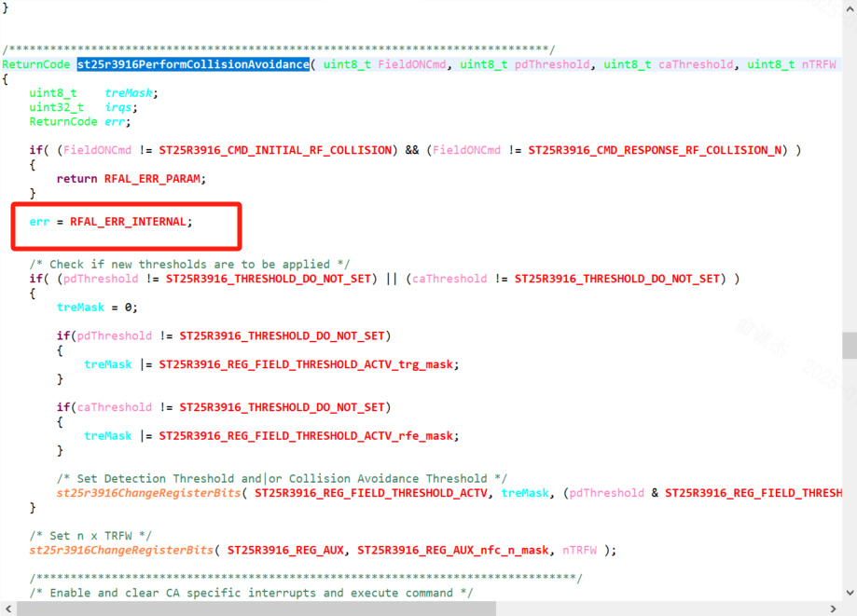This screenshot has height=616, width=857.
Task: Click ST25R3916_REG_FIELD_THRESHOLD_ACTV first argument
Action: (x=371, y=493)
